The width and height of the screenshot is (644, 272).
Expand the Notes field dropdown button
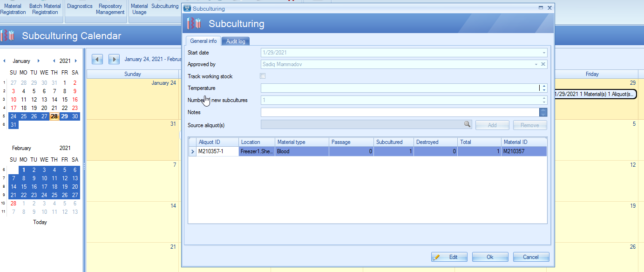coord(543,112)
